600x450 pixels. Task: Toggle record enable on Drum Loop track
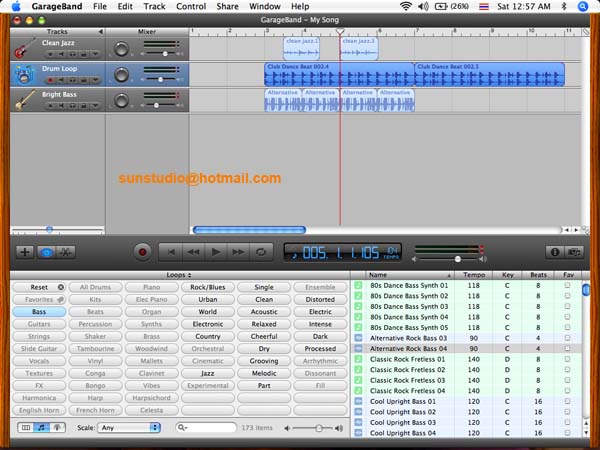pyautogui.click(x=50, y=80)
